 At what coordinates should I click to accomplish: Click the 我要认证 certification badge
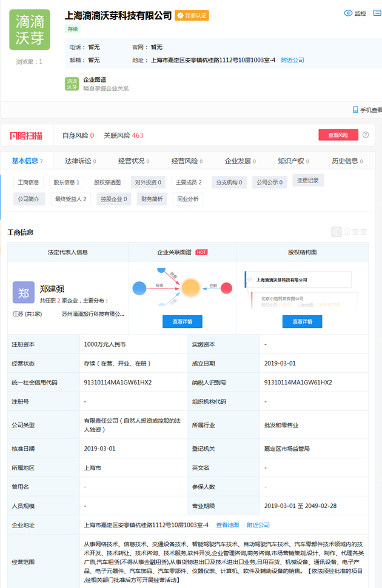(x=192, y=15)
